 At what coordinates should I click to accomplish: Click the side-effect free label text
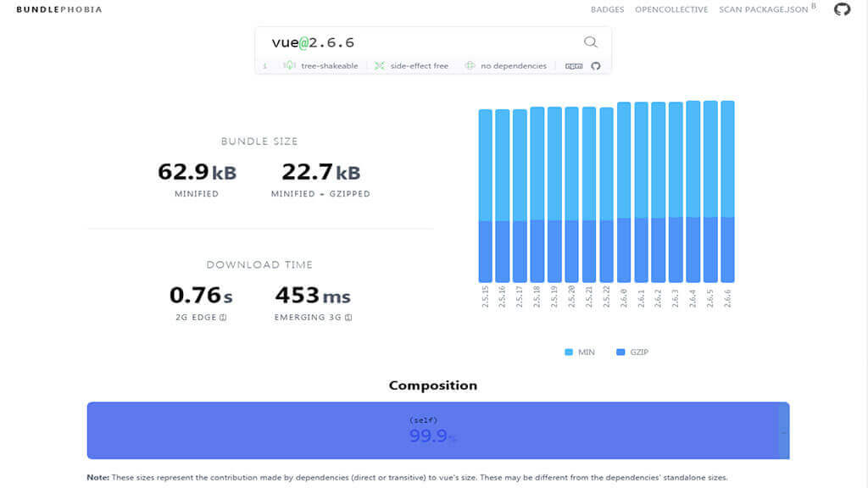(419, 66)
